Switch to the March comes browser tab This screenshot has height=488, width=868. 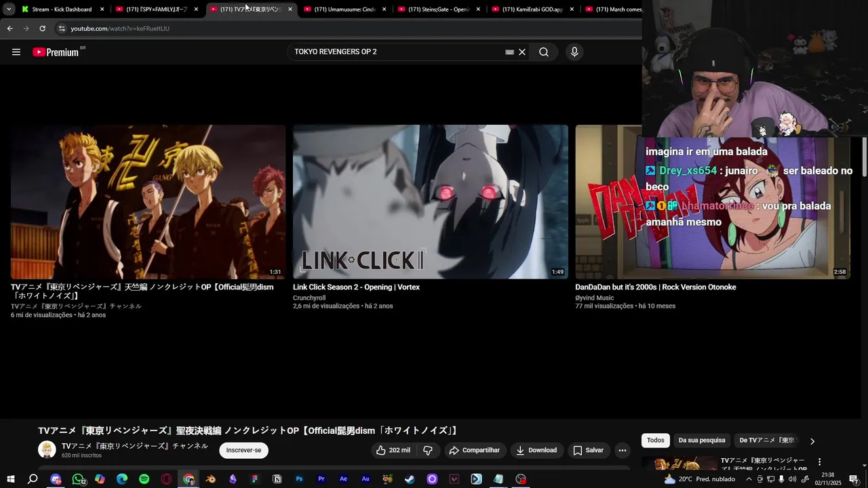tap(614, 9)
